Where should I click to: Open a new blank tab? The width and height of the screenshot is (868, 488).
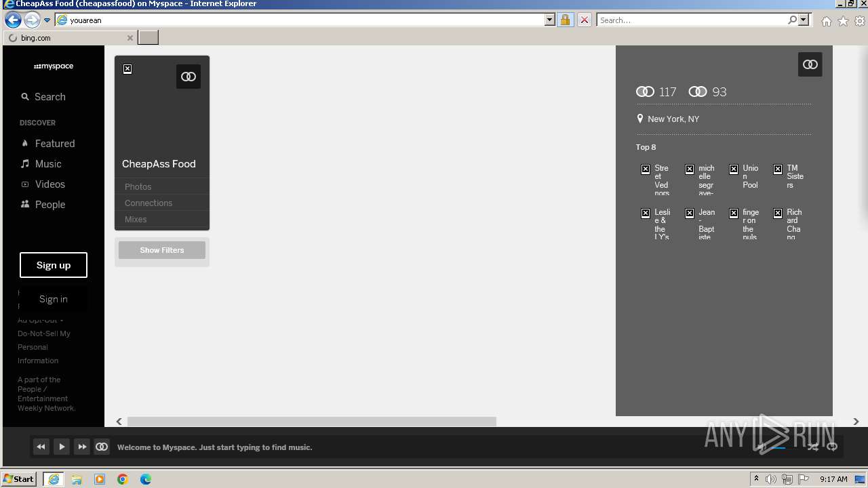[148, 38]
